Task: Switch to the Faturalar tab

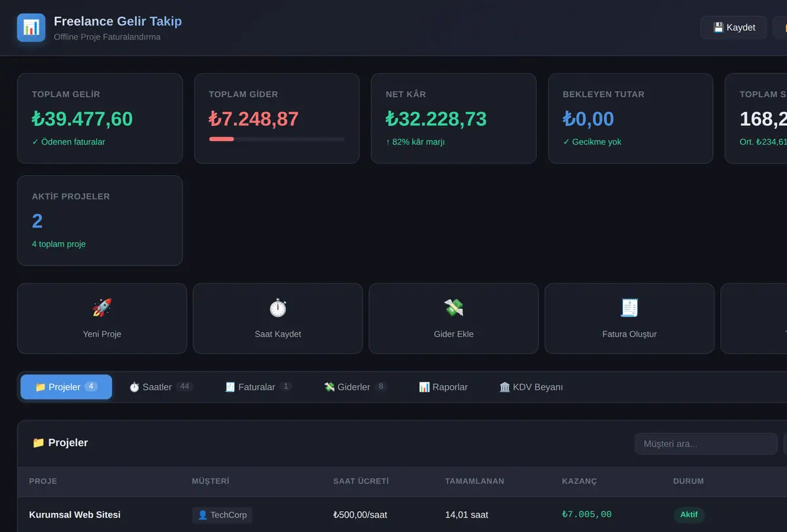Action: point(258,387)
